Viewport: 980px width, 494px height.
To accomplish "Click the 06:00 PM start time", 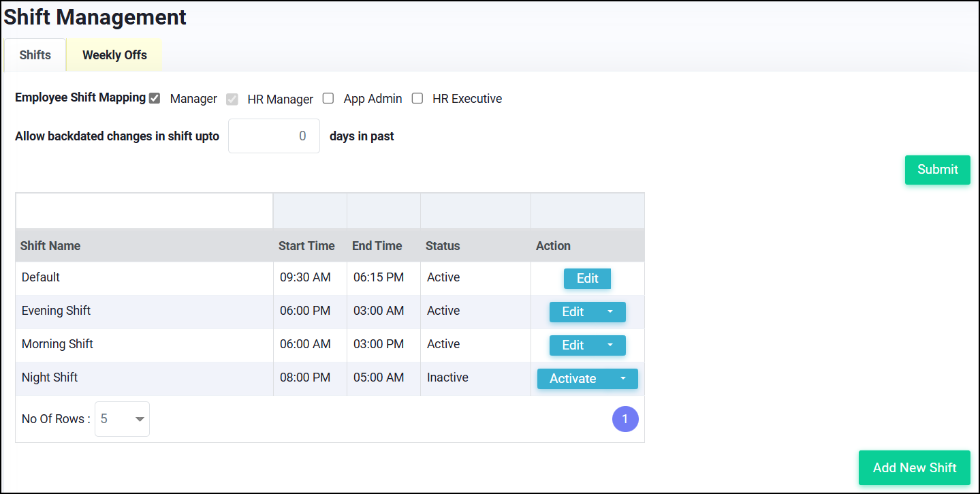I will [305, 311].
